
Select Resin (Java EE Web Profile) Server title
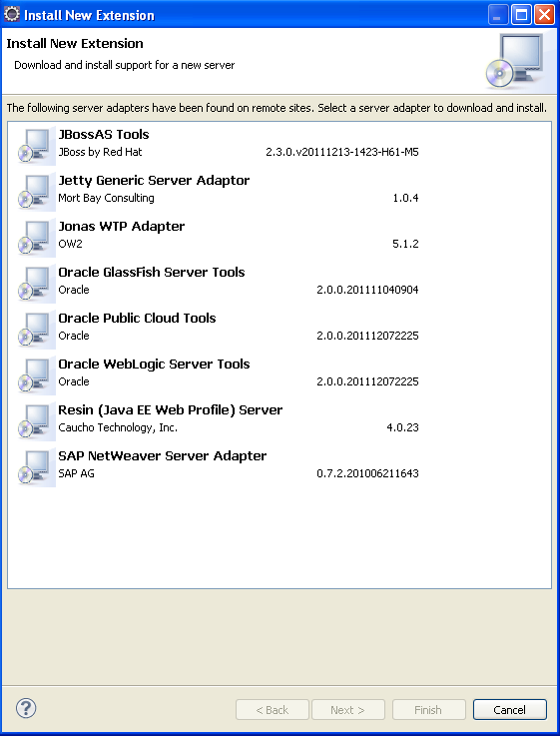171,410
